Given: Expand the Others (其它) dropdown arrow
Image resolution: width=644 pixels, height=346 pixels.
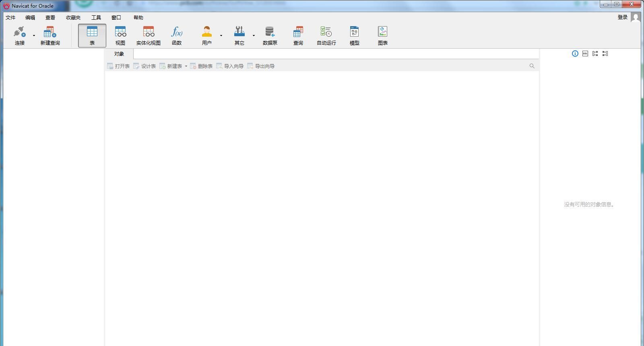Looking at the screenshot, I should (254, 35).
